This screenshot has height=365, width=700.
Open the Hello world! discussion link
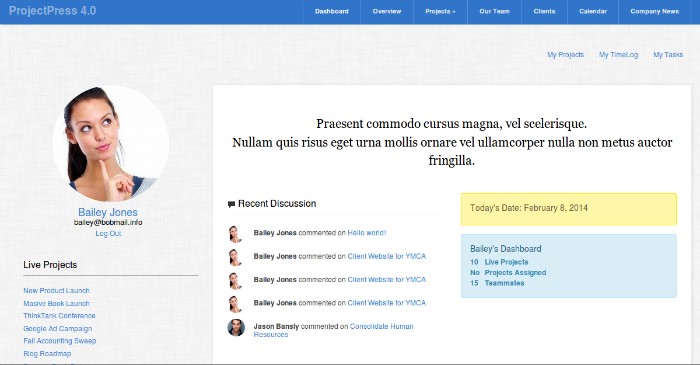[367, 233]
